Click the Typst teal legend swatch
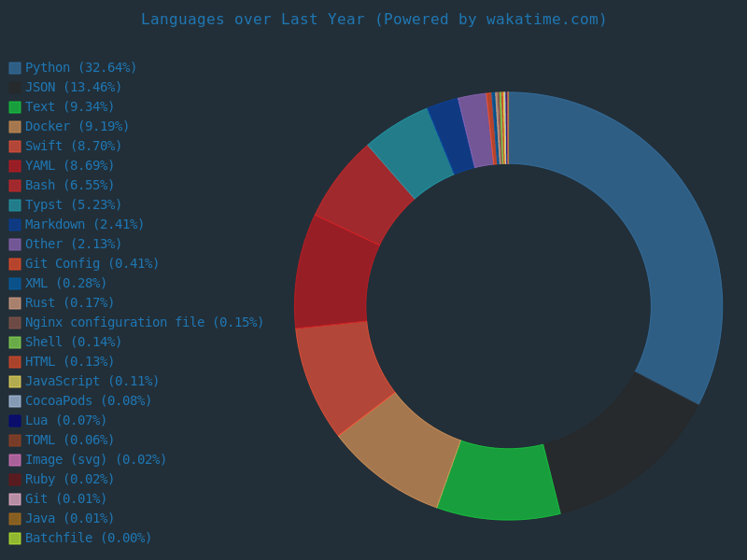Screen dimensions: 747x560 click(15, 205)
